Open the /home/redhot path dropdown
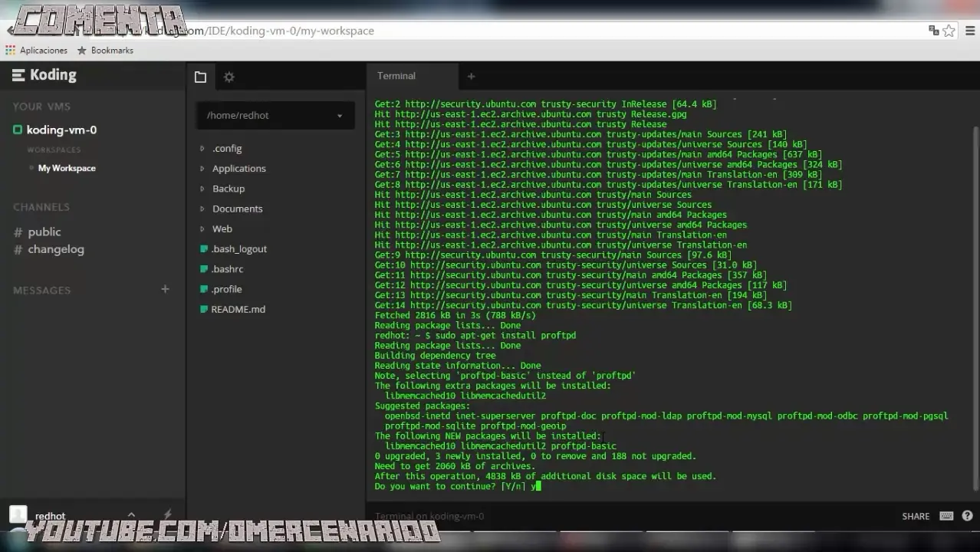Screen dimensions: 980x552 pyautogui.click(x=275, y=115)
